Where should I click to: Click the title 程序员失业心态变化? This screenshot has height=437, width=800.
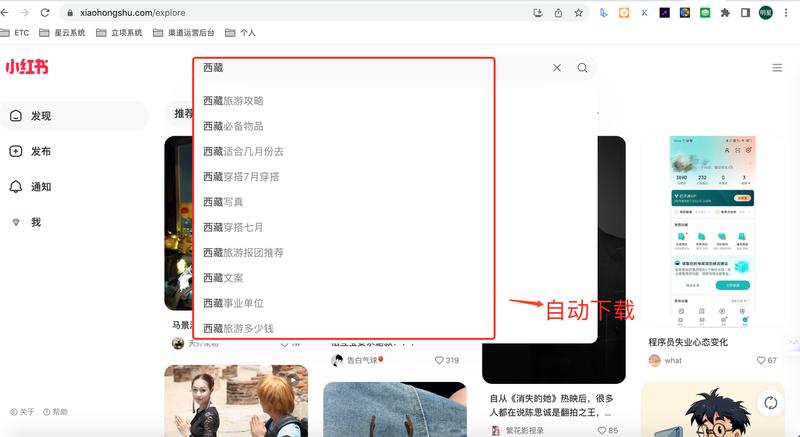(688, 342)
